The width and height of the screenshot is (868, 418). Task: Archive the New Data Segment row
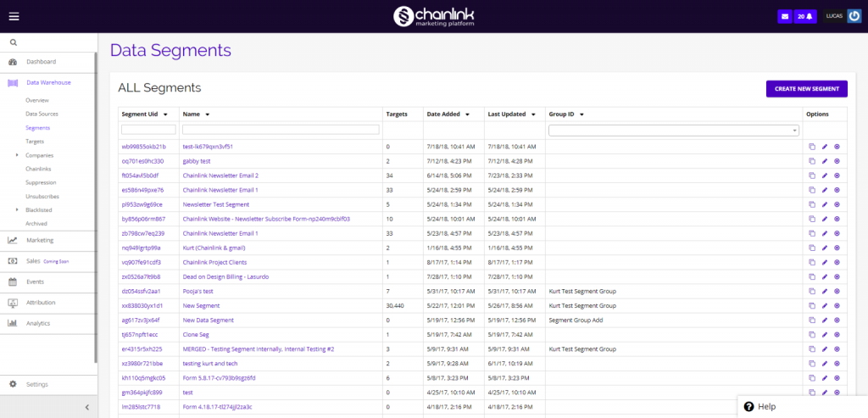[837, 320]
